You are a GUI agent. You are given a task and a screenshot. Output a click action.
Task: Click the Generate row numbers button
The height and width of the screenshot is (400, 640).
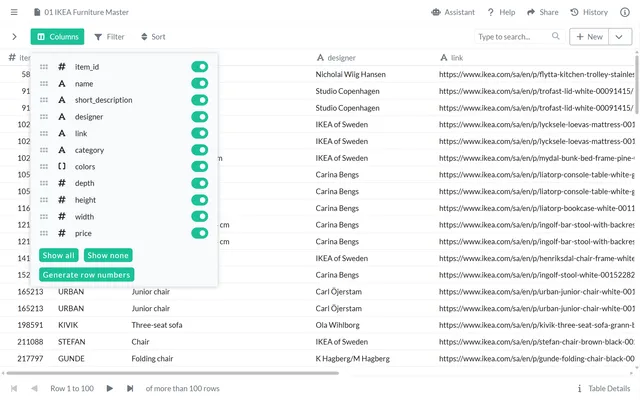86,274
